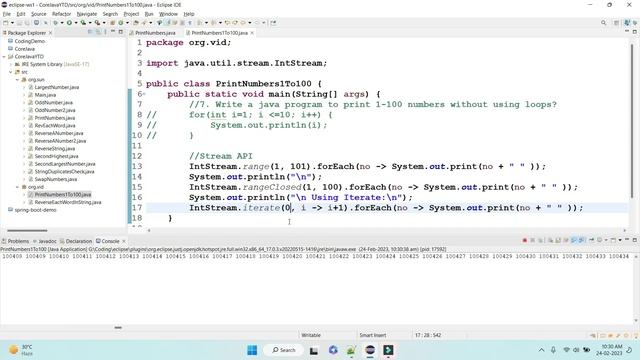Click the New file toolbar icon
The image size is (640, 360).
(5, 23)
